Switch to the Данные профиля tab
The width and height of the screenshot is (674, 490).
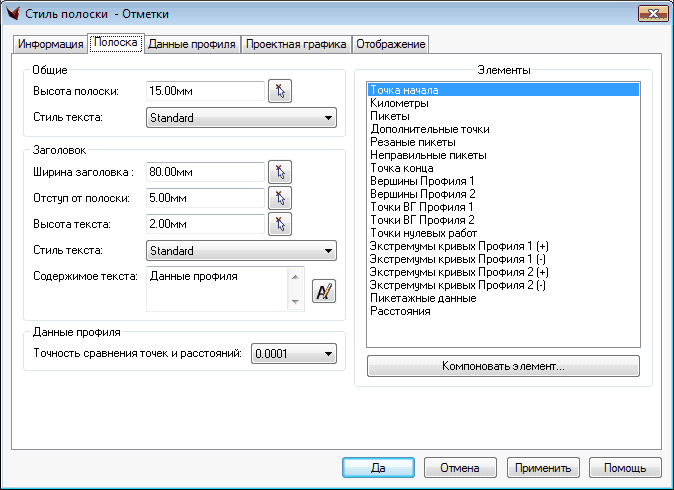[x=192, y=44]
